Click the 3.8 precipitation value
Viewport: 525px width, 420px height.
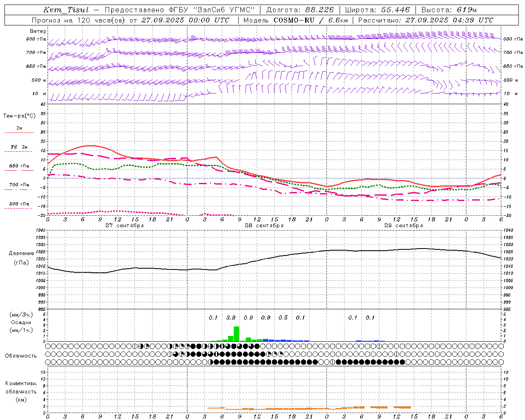tap(231, 317)
